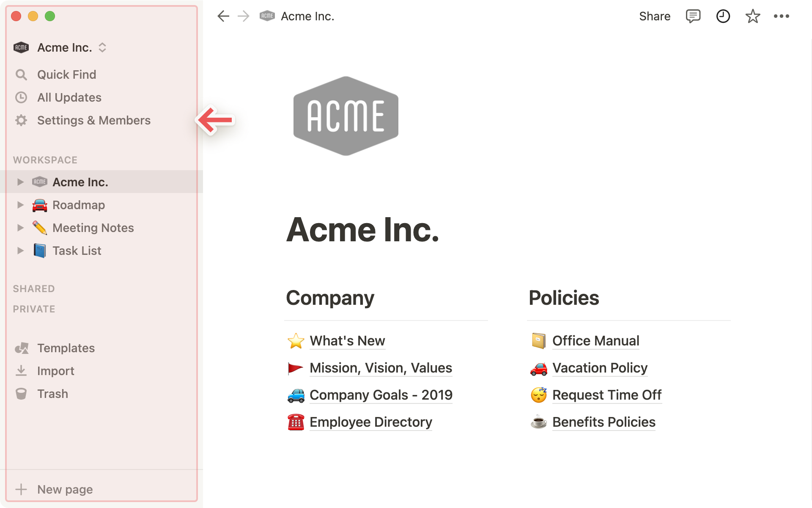
Task: Select the Meeting Notes sidebar item
Action: [93, 228]
